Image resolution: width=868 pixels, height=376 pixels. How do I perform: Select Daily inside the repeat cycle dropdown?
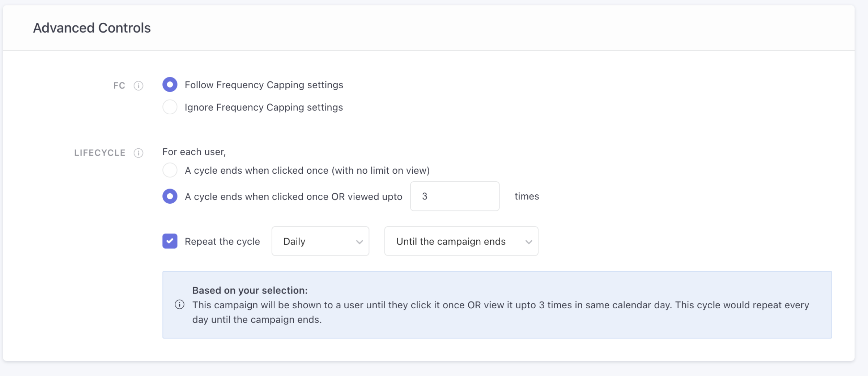294,241
